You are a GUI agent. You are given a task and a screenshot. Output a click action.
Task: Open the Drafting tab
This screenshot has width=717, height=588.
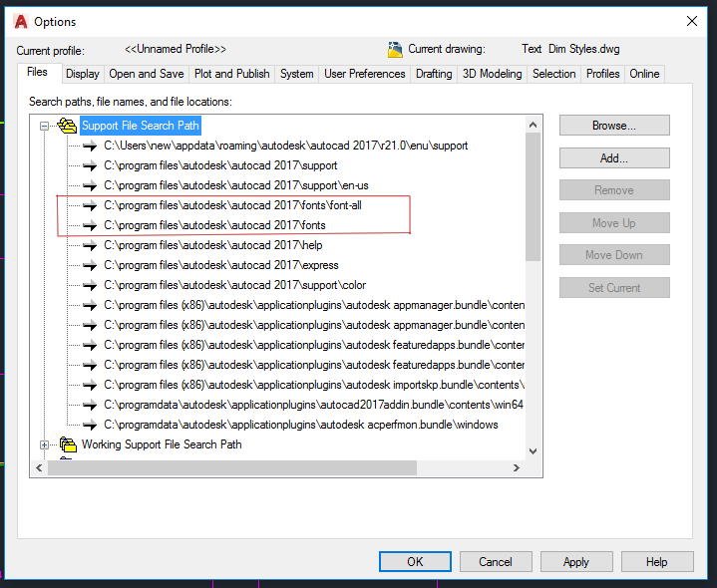point(434,74)
